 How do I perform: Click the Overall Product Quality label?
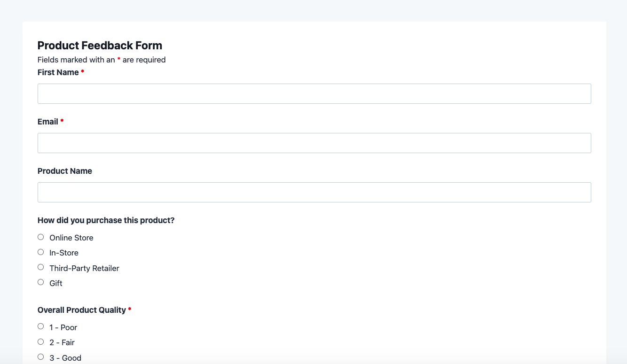[81, 310]
